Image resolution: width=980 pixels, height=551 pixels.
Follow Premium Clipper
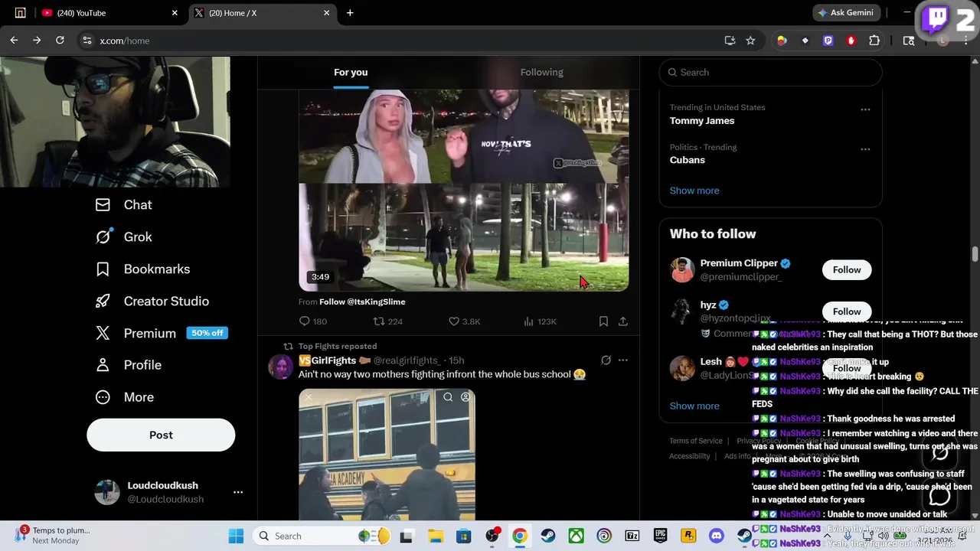(847, 270)
